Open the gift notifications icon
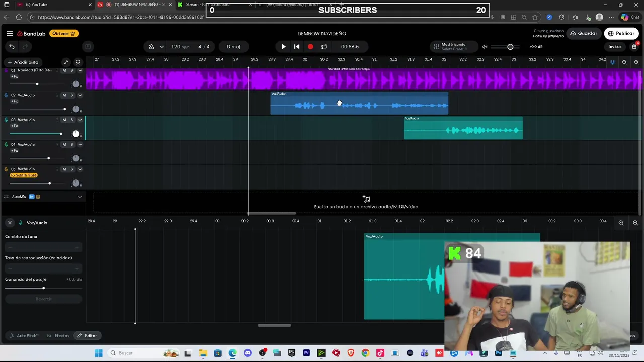 point(634,46)
